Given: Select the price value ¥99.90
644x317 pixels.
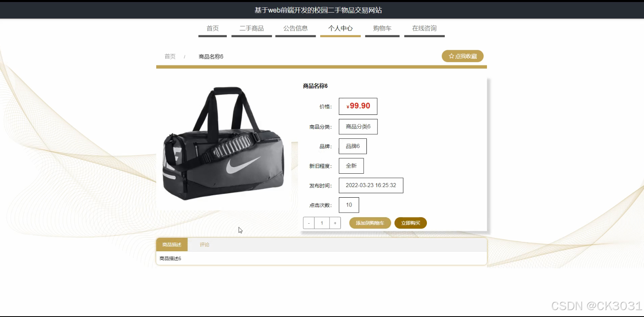Looking at the screenshot, I should [358, 106].
